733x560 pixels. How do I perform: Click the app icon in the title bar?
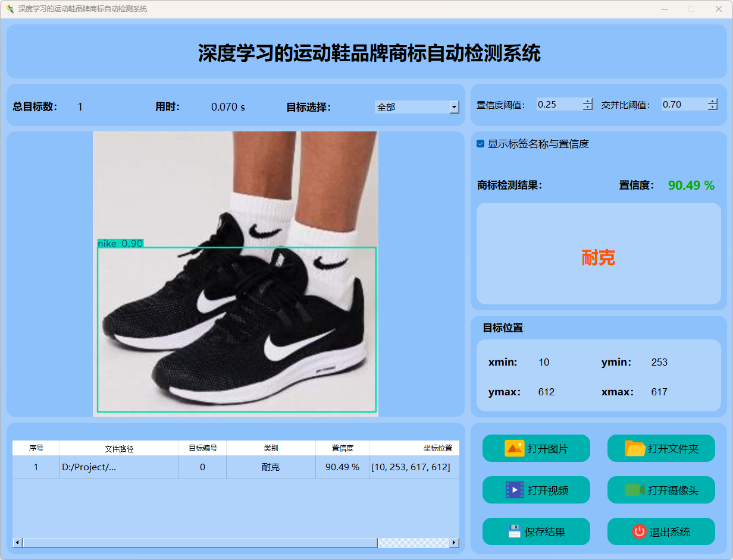10,9
